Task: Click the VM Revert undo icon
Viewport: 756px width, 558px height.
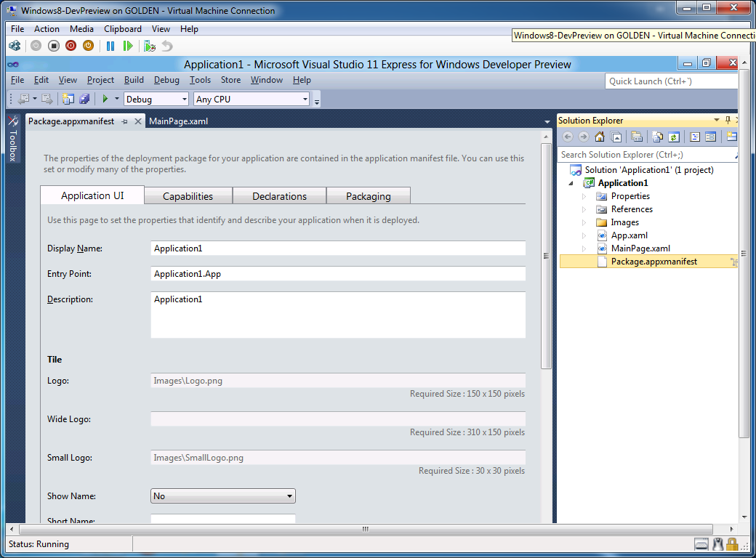Action: (x=166, y=46)
